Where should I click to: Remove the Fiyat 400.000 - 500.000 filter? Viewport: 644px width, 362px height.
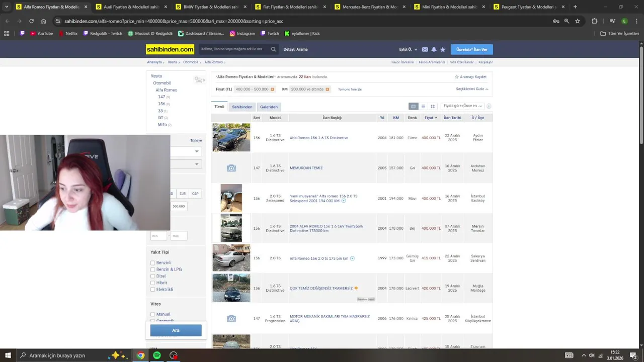tap(272, 89)
